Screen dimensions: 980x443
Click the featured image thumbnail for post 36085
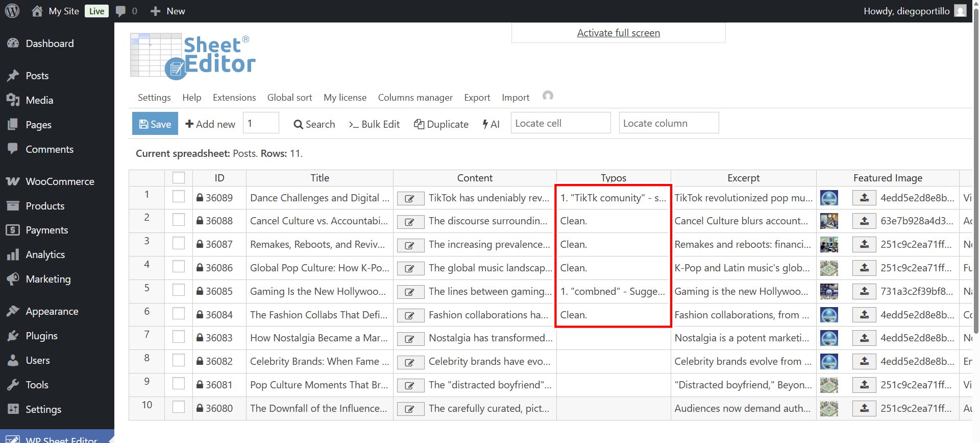click(x=829, y=291)
